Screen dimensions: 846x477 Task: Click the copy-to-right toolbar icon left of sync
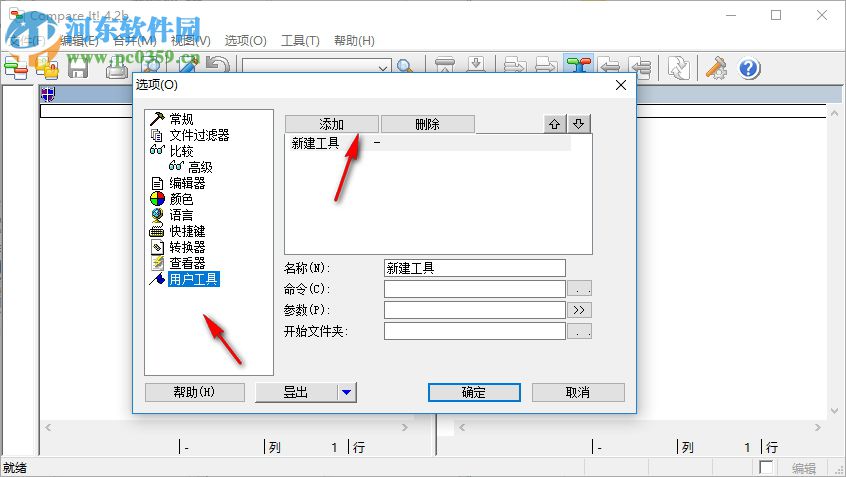[x=545, y=66]
